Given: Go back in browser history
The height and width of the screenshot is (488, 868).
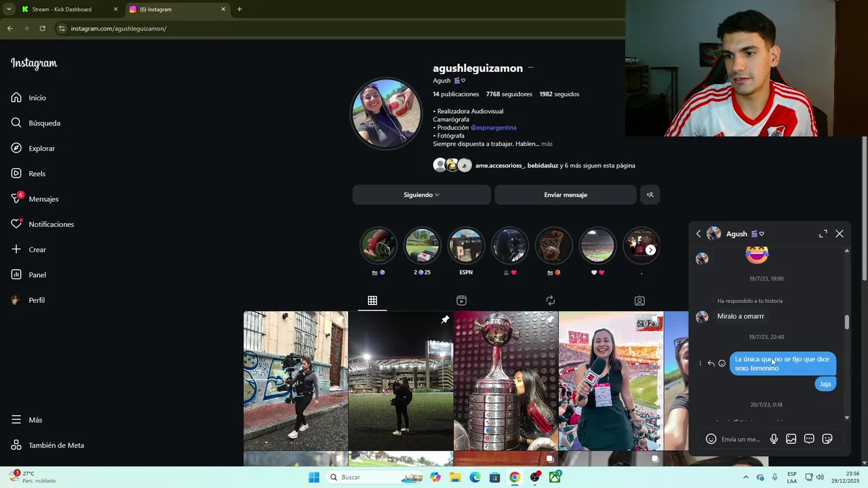Looking at the screenshot, I should (x=9, y=28).
